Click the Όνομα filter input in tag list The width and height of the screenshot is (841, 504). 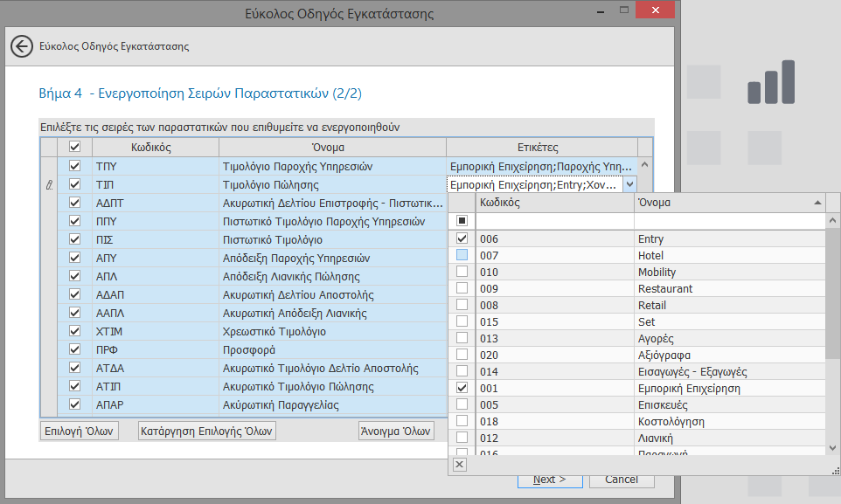[x=729, y=220]
